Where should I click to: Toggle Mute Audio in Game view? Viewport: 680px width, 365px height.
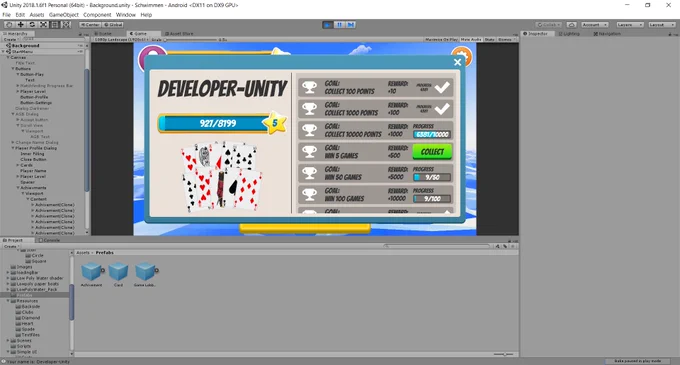pyautogui.click(x=471, y=39)
